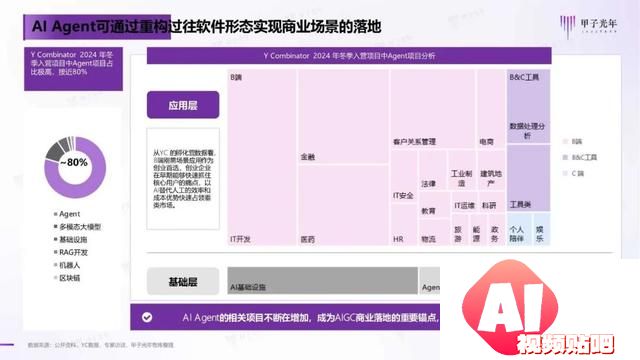Click the HR treemap cell
Image resolution: width=640 pixels, height=360 pixels.
coord(404,224)
